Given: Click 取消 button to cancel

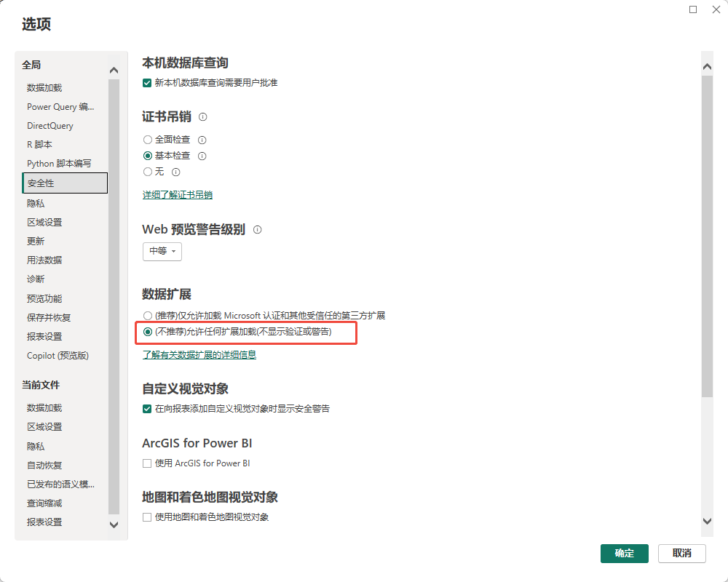Looking at the screenshot, I should pos(681,553).
